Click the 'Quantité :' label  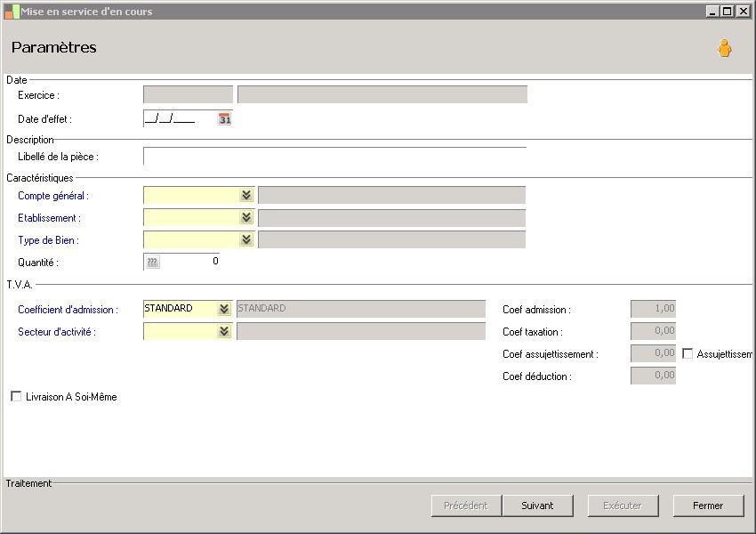(38, 263)
